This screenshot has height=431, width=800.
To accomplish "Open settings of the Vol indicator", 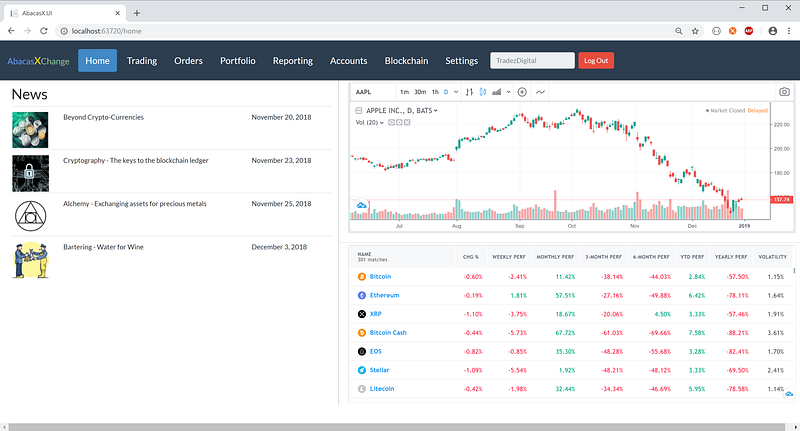I will pos(399,122).
